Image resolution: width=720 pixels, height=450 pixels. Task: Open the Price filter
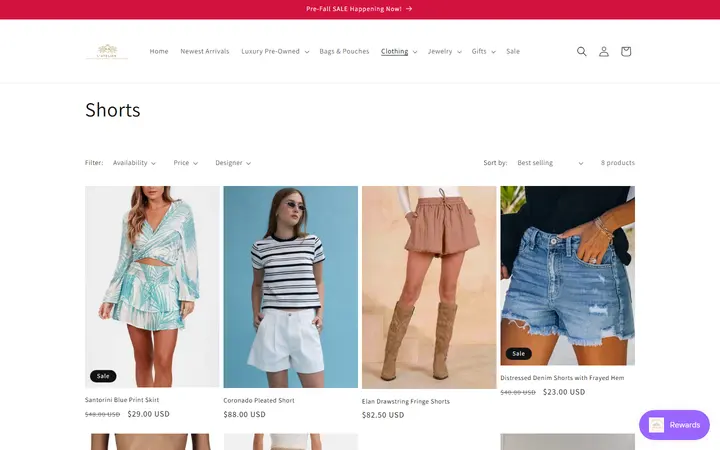[x=186, y=163]
